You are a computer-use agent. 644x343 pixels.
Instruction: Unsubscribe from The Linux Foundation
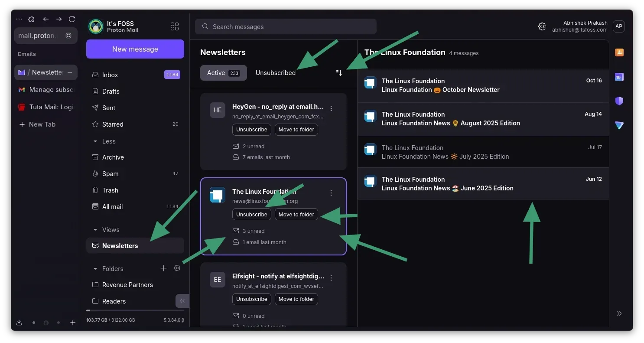(251, 215)
